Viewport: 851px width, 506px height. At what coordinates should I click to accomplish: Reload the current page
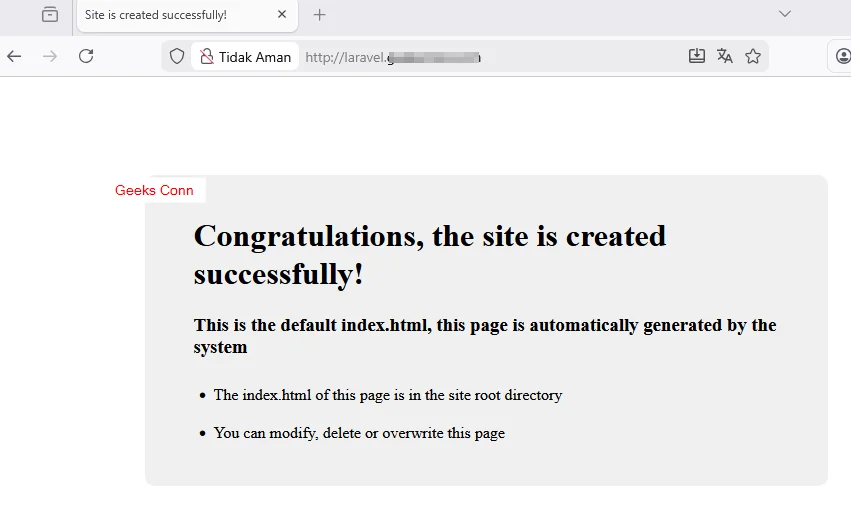click(x=86, y=56)
